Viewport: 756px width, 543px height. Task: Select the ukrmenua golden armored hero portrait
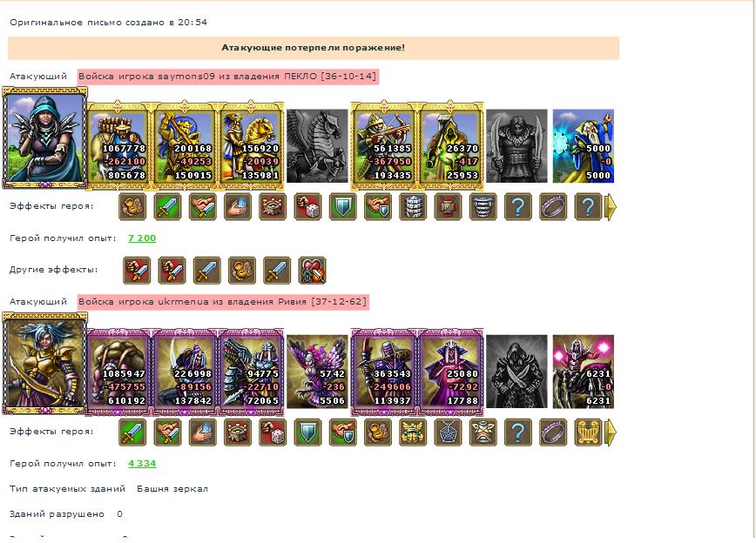[x=44, y=363]
